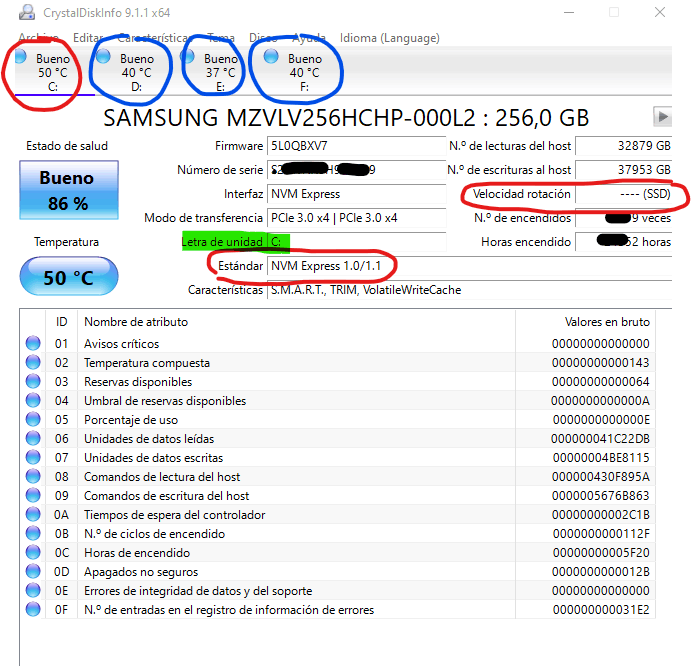Select the Porcentaje de uso row text
The height and width of the screenshot is (666, 692).
131,420
